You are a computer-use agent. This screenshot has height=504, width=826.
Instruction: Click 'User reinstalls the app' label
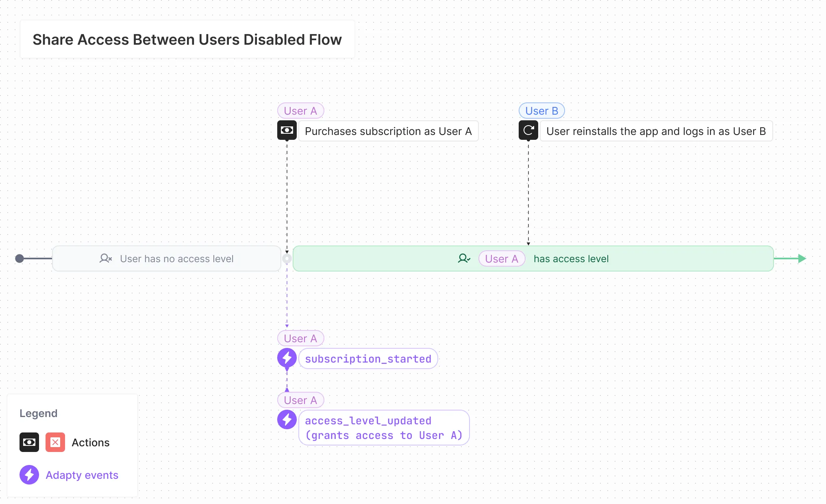(656, 131)
